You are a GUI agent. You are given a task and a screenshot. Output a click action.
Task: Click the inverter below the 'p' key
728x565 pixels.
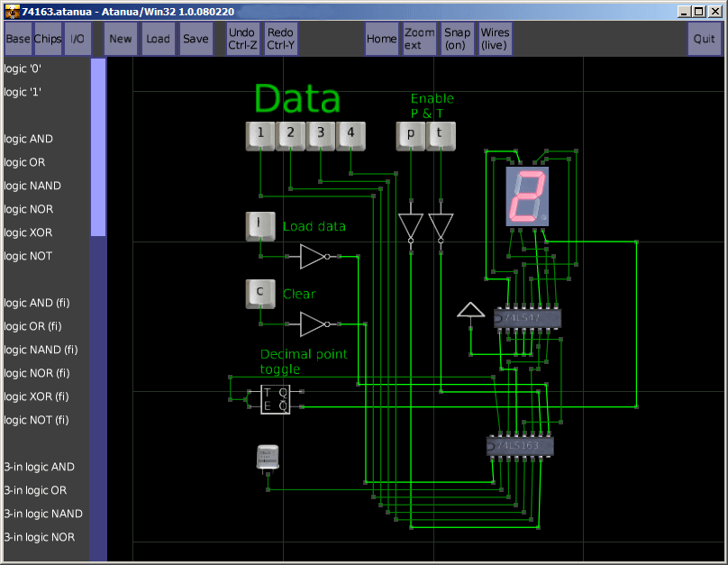[x=410, y=226]
